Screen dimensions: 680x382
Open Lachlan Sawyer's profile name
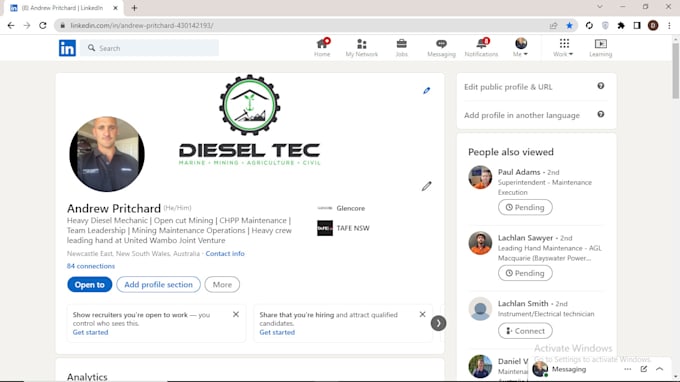pos(525,238)
